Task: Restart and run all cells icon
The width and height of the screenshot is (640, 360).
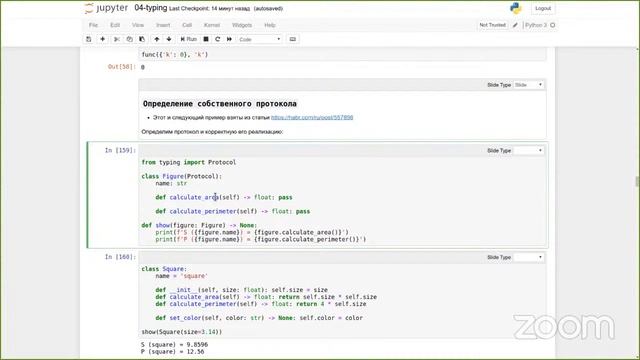Action: click(229, 39)
